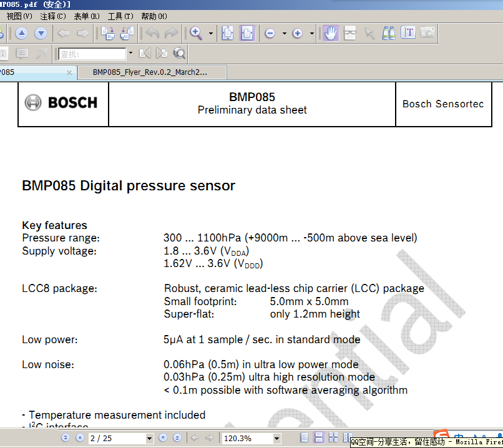
Task: Open the zoom percentage dropdown arrow
Action: pos(277,439)
